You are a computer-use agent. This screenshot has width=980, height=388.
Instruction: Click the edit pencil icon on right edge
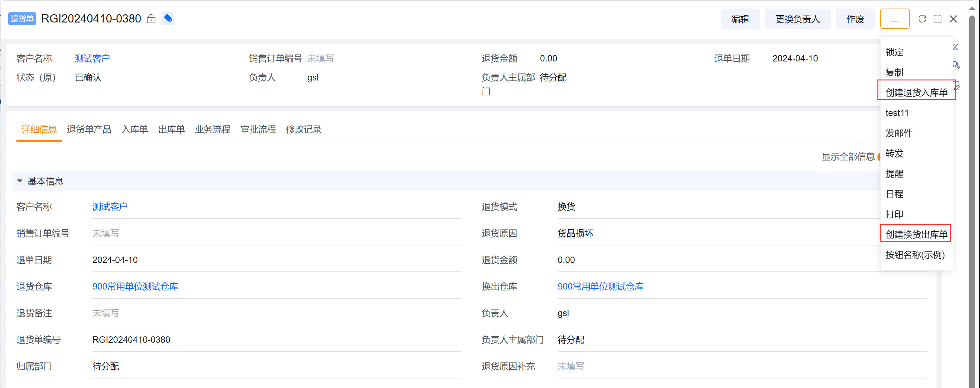[x=956, y=87]
